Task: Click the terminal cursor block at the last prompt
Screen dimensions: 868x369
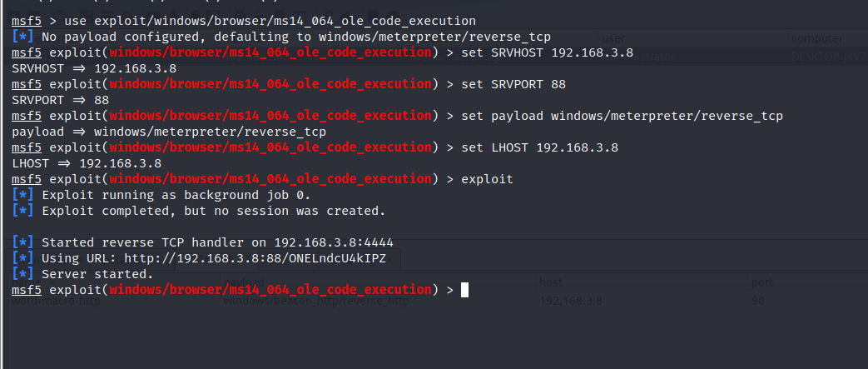Action: click(464, 290)
